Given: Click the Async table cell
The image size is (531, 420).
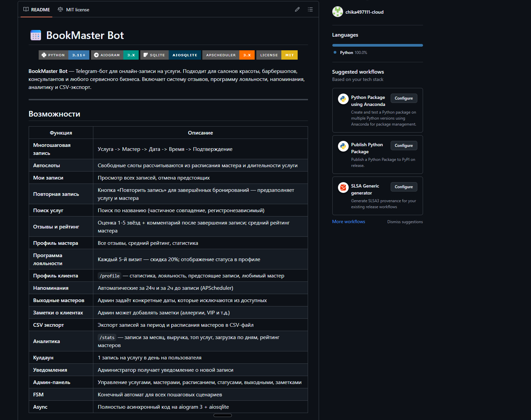Looking at the screenshot, I should (x=61, y=407).
